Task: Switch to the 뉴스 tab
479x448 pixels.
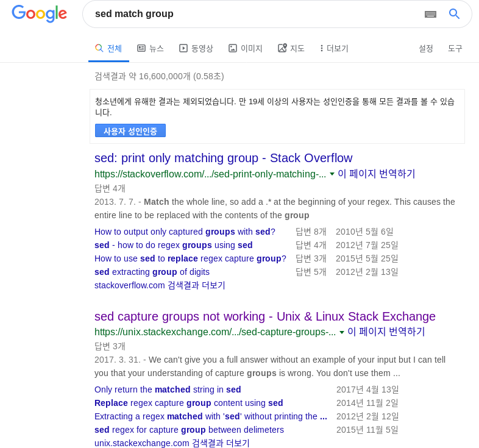Action: click(x=151, y=48)
